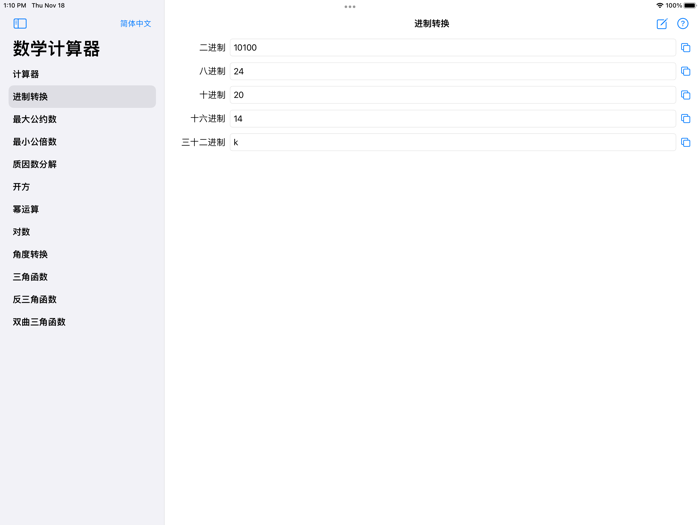Copy the 十进制 value 20

686,95
